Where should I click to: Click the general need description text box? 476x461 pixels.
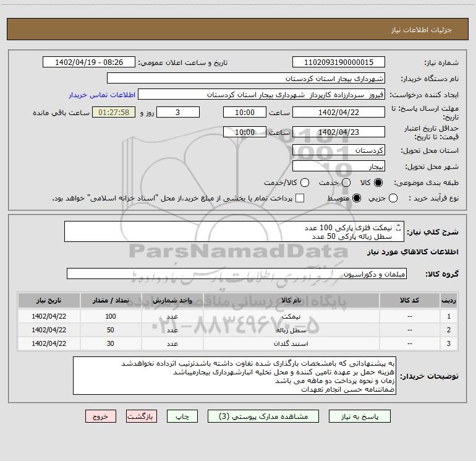234,231
